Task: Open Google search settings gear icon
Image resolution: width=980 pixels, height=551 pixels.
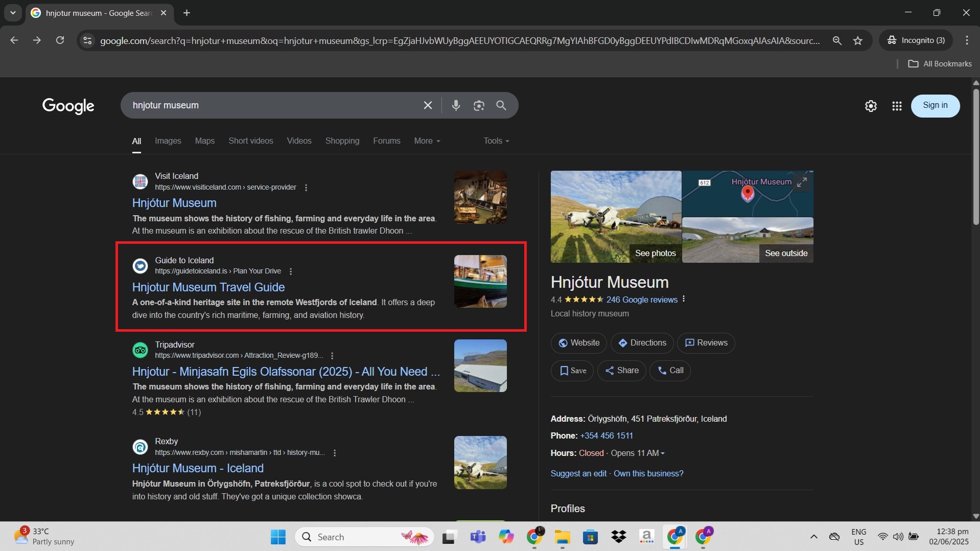Action: coord(870,106)
